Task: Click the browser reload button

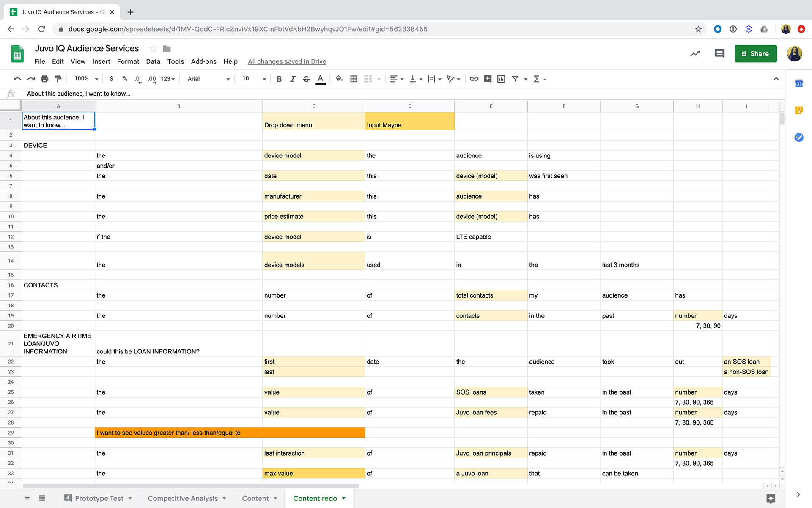Action: [x=41, y=29]
